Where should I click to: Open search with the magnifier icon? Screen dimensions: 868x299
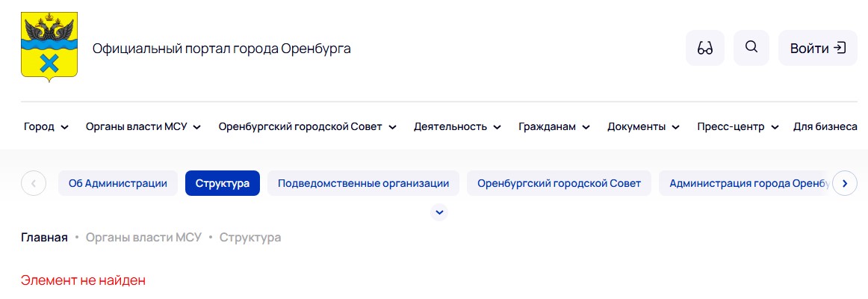click(x=751, y=48)
